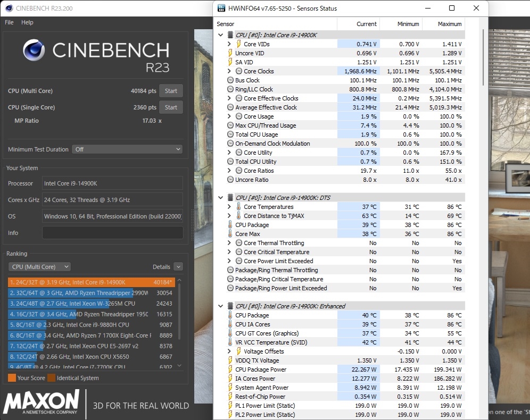Select the Intel Xeon W-3265M ranking entry
This screenshot has width=530, height=420.
(x=92, y=304)
